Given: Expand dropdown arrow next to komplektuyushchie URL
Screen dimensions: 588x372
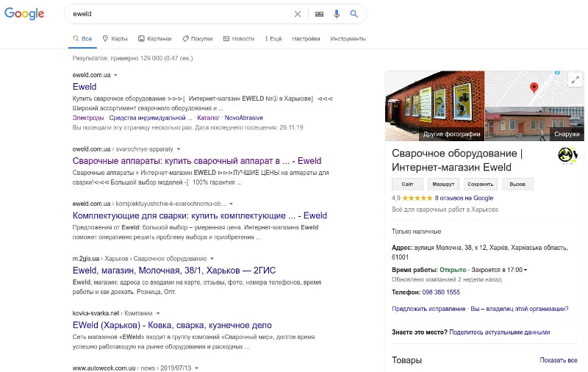Looking at the screenshot, I should point(231,204).
